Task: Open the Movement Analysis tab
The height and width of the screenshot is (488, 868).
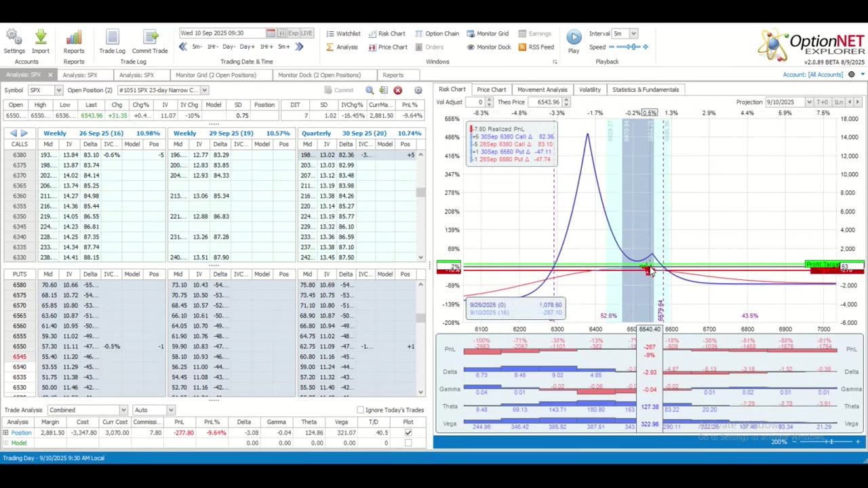Action: 542,89
